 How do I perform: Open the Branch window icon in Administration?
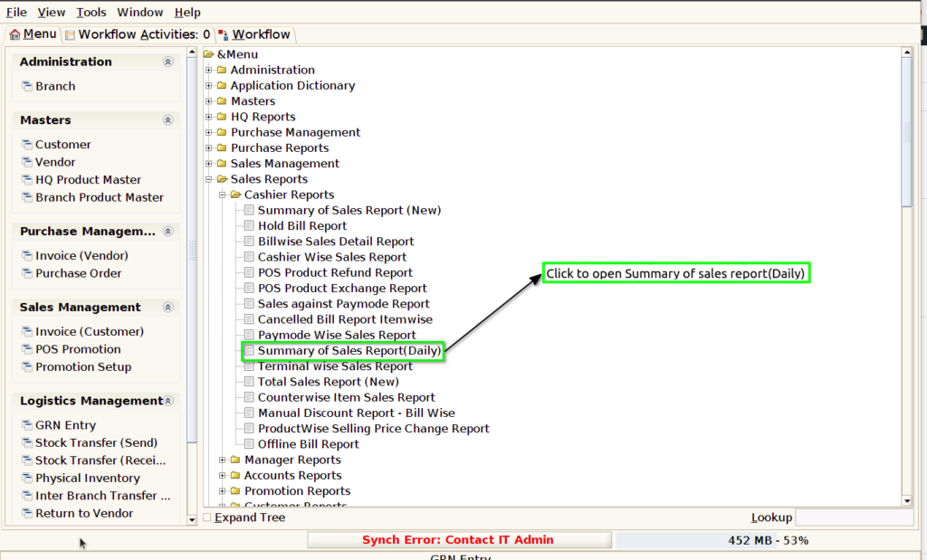[27, 86]
